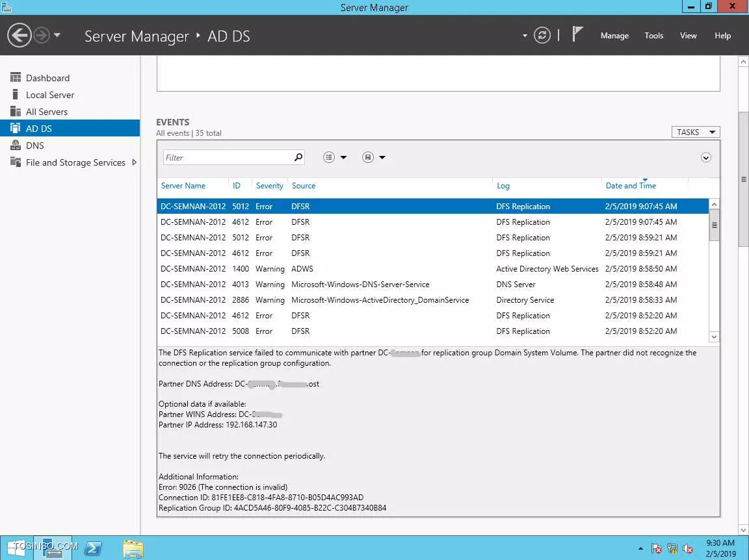Click the main pane scroll down arrow
749x560 pixels.
(x=743, y=529)
